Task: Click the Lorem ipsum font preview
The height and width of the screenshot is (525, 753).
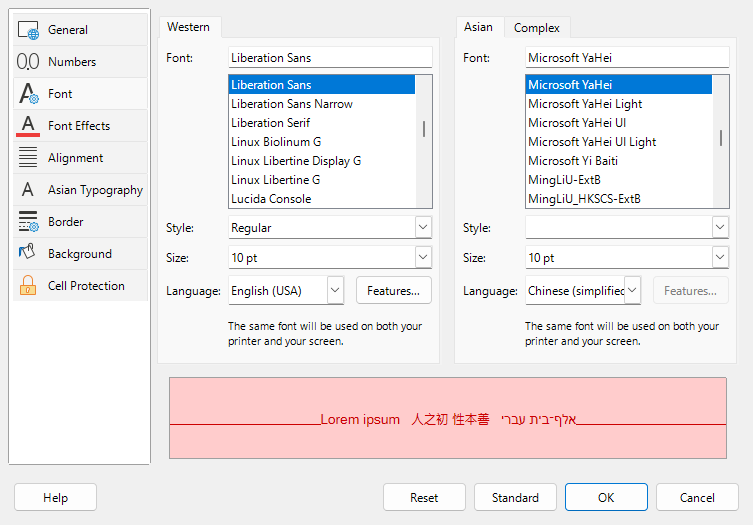Action: pyautogui.click(x=448, y=418)
